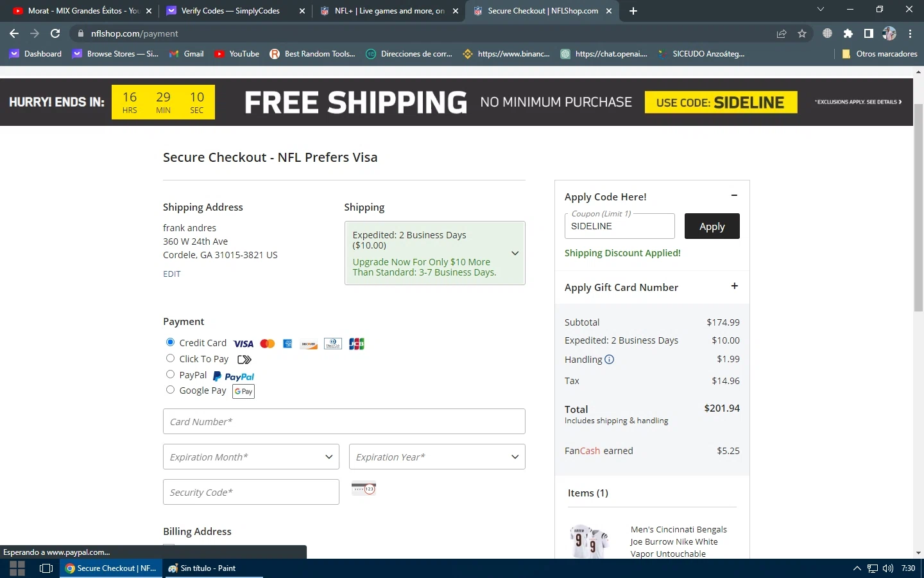
Task: Click the Security Code input field
Action: (x=251, y=492)
